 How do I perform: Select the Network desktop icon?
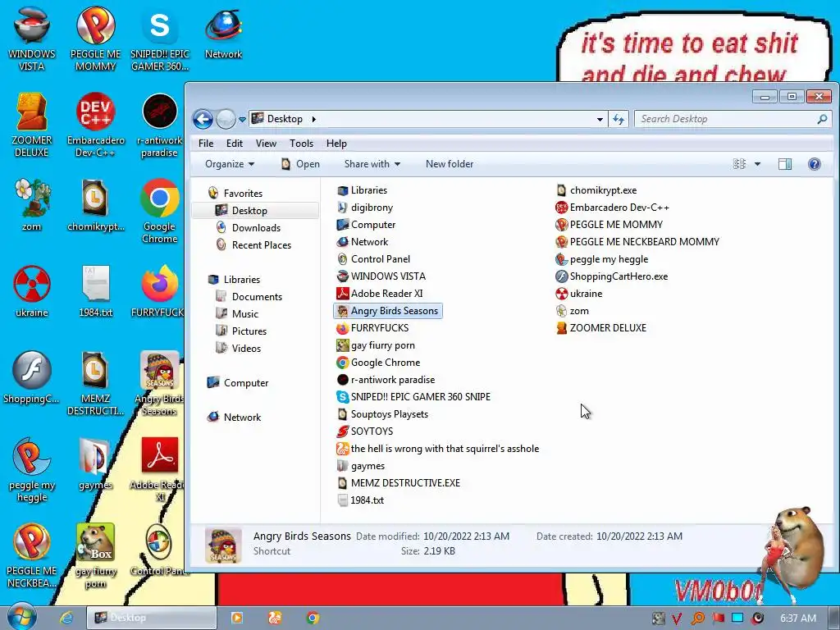coord(223,33)
